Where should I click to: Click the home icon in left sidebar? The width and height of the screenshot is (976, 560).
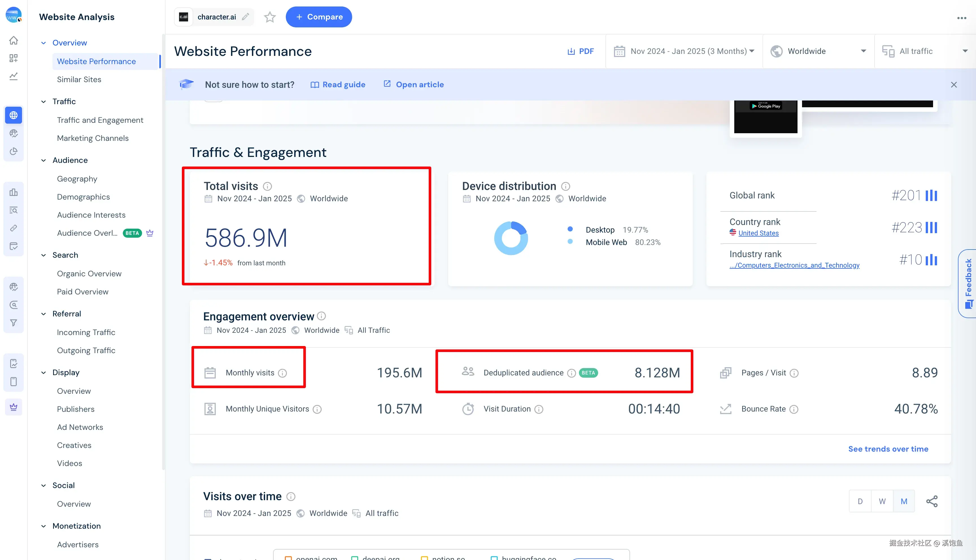[14, 40]
